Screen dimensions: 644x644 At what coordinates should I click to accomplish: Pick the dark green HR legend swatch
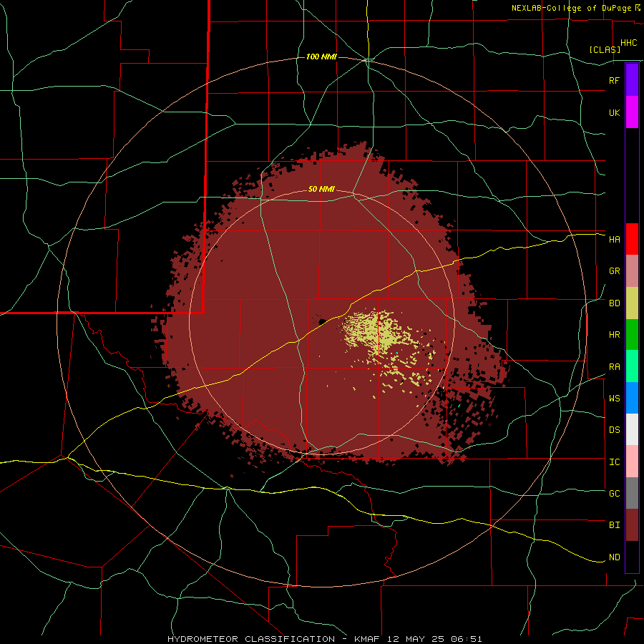632,334
